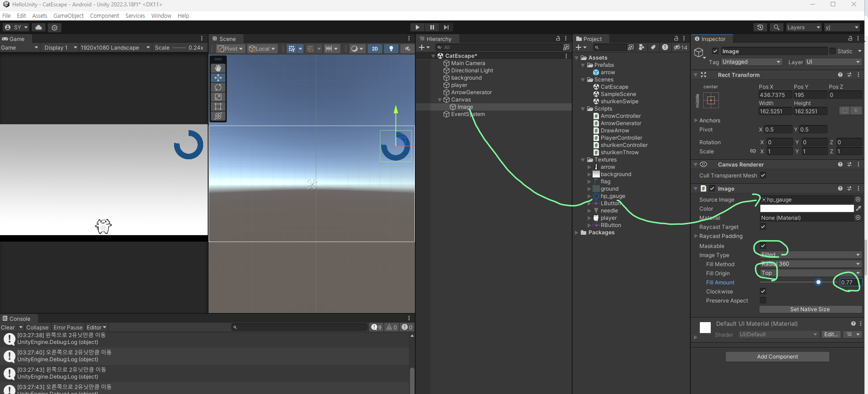Open the Material object picker
The width and height of the screenshot is (868, 394).
coord(858,217)
